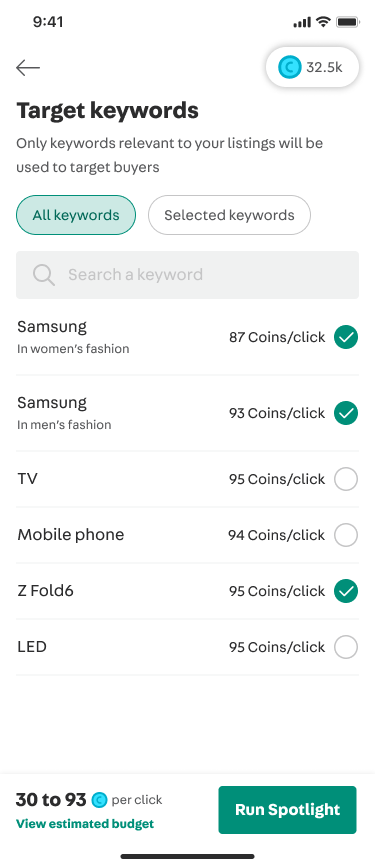Uncheck Samsung in men's fashion keyword
The width and height of the screenshot is (375, 868).
[346, 413]
